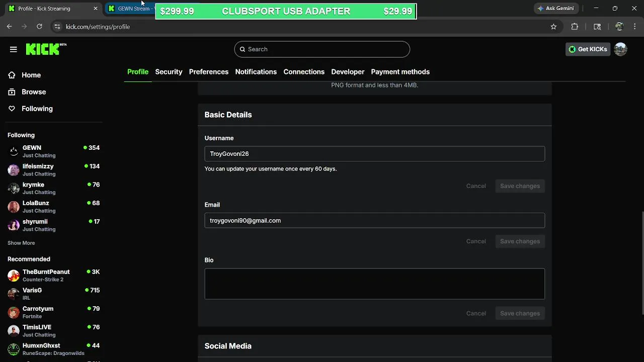Screen dimensions: 644x362
Task: Click Ask Gemini button
Action: 555,9
